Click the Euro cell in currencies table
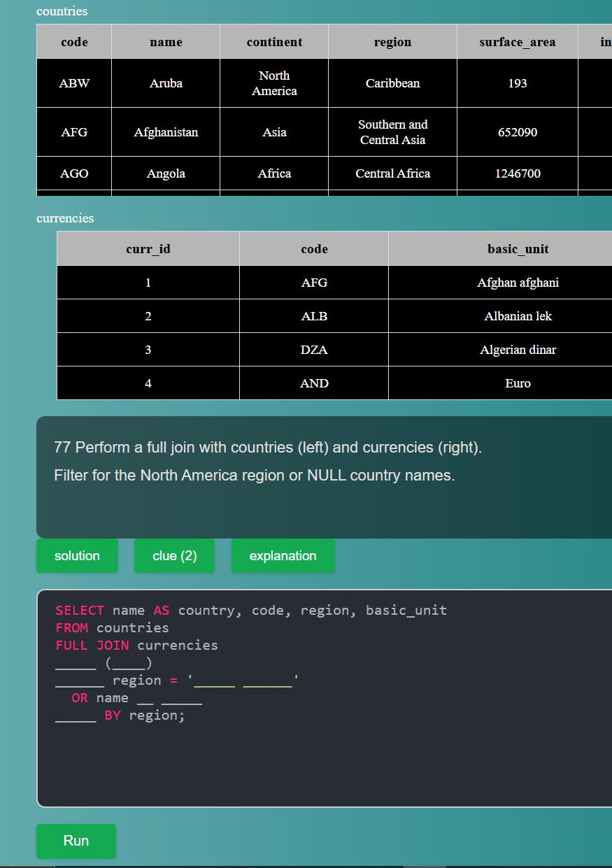612x868 pixels. tap(518, 383)
